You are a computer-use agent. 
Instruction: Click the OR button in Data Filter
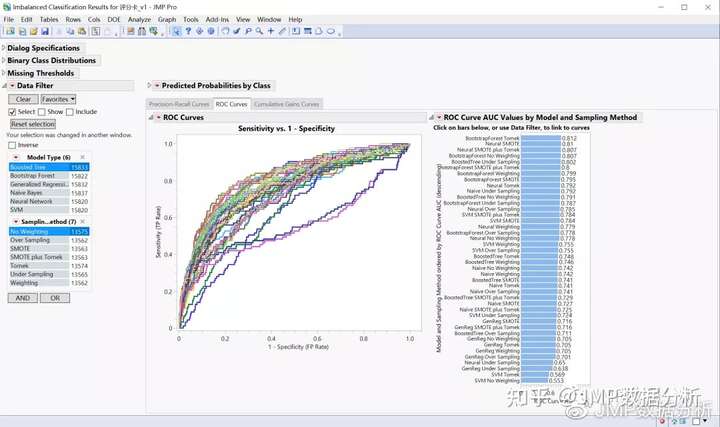[55, 298]
